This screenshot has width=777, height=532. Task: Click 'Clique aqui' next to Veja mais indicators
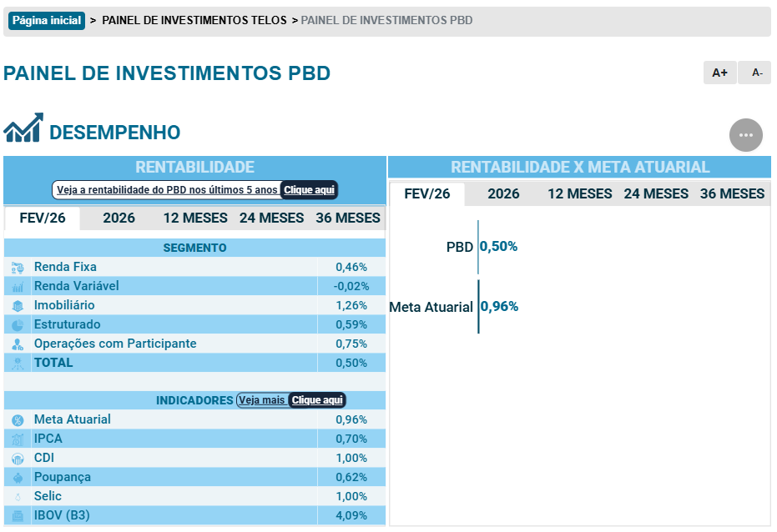click(x=317, y=400)
